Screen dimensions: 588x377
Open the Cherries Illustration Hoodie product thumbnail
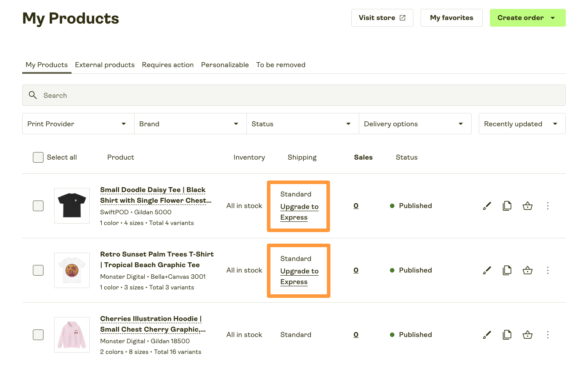(x=72, y=334)
